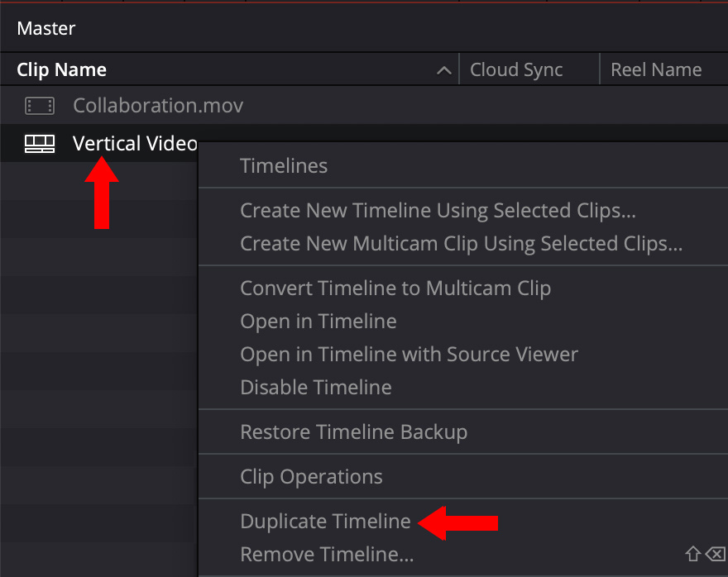Click Convert Timeline to Multicam Clip
This screenshot has width=728, height=577.
point(395,288)
